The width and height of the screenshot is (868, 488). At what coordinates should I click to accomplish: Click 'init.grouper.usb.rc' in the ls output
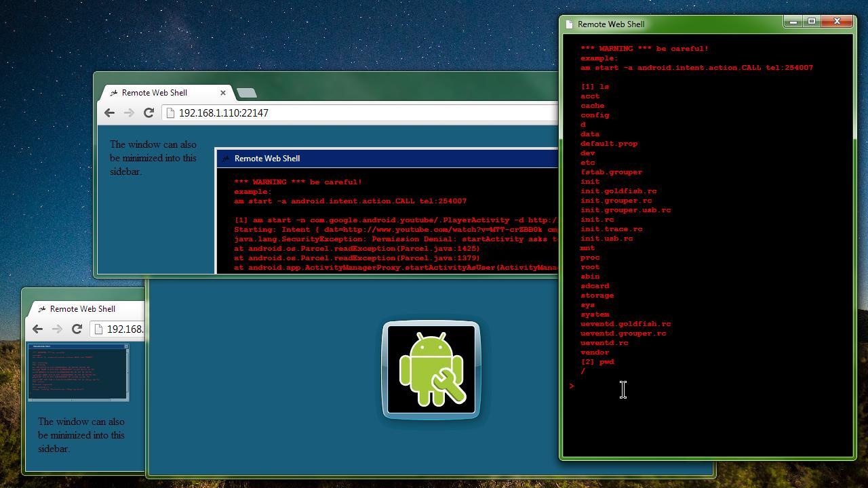coord(625,210)
